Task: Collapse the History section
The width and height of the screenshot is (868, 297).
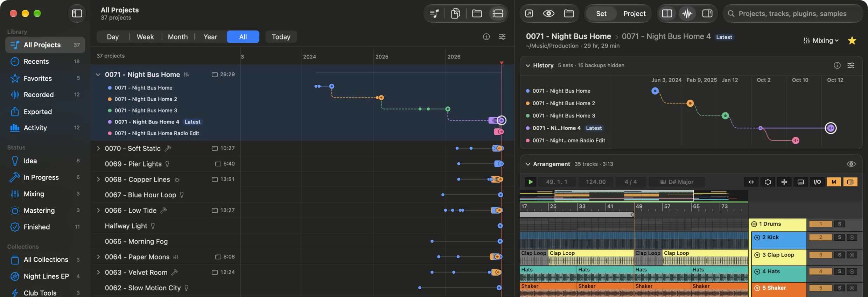Action: click(527, 65)
